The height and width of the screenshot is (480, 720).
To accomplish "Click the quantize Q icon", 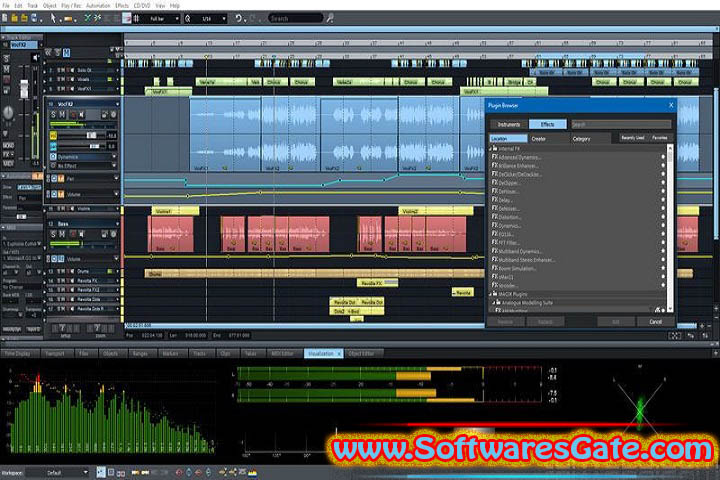I will coord(188,18).
